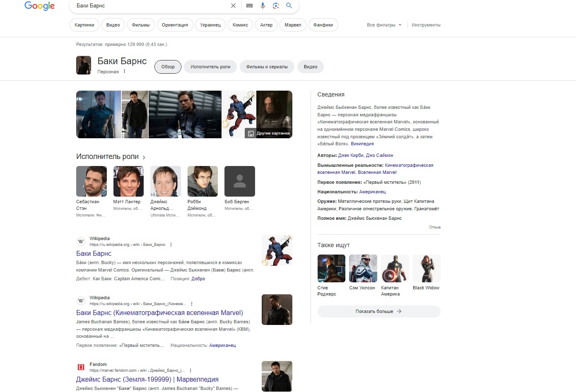Open thumbnail beside first Wikipedia result

[x=277, y=250]
